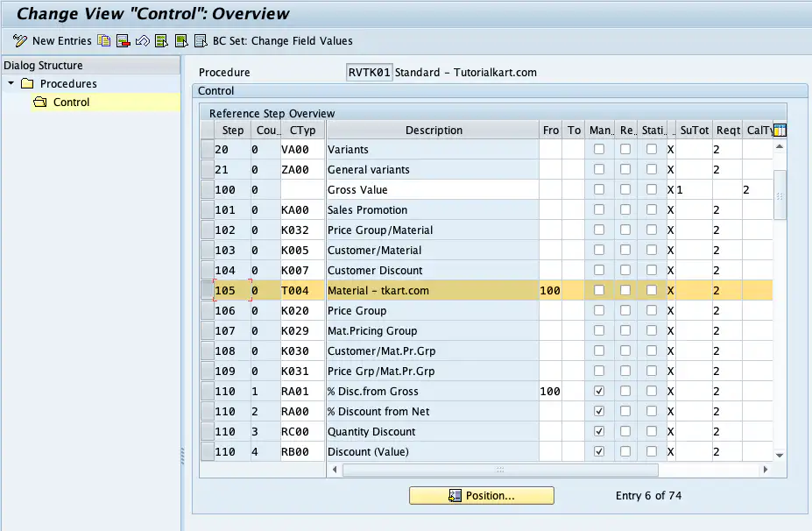Click description text Customer/Material

pos(374,251)
